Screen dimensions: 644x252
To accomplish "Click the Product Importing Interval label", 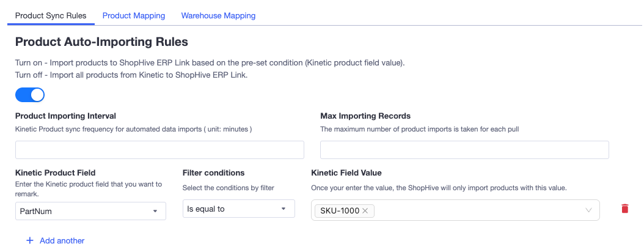I will tap(66, 116).
